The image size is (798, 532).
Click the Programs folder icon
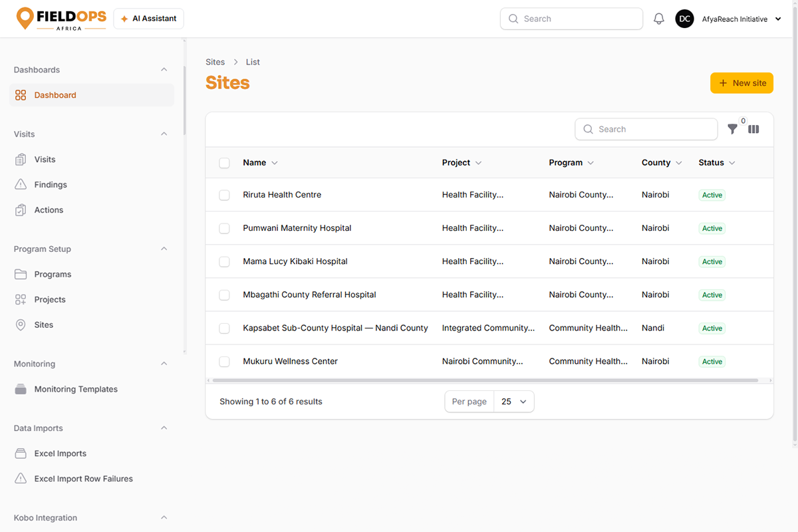point(21,275)
